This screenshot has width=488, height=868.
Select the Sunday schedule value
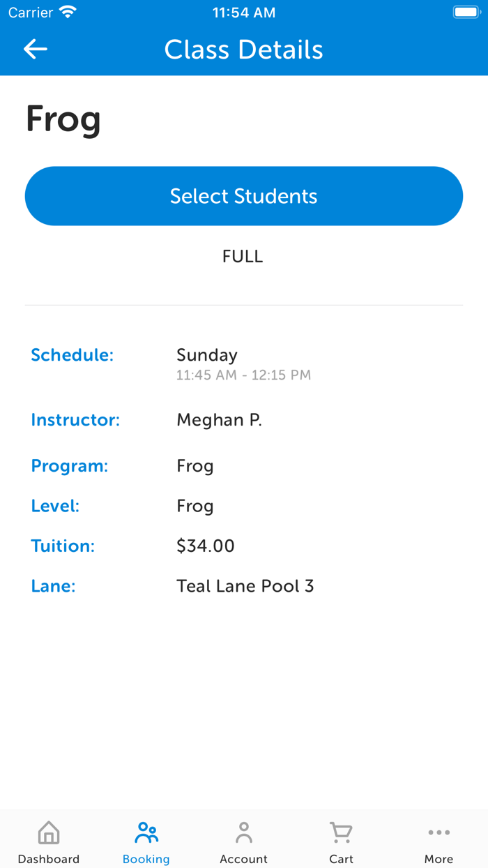point(207,355)
